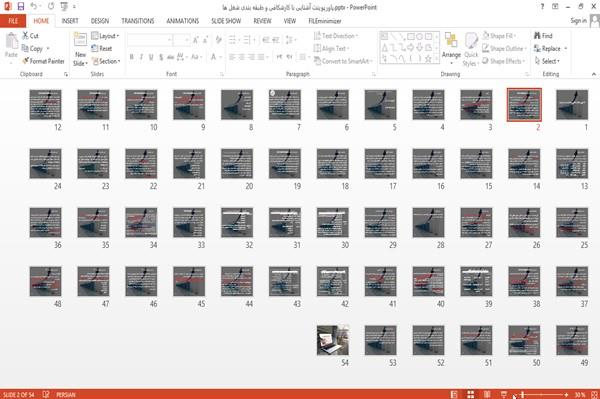The height and width of the screenshot is (399, 600).
Task: Switch to the DESIGN tab
Action: 100,21
